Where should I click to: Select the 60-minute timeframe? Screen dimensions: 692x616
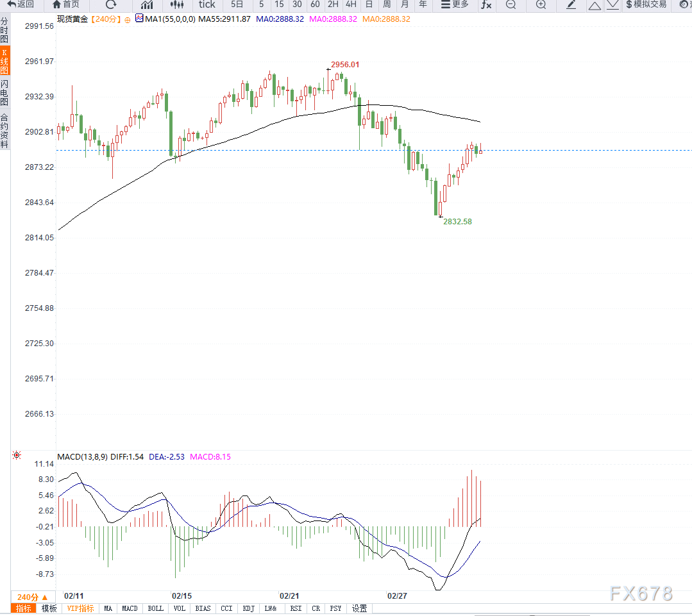point(315,4)
